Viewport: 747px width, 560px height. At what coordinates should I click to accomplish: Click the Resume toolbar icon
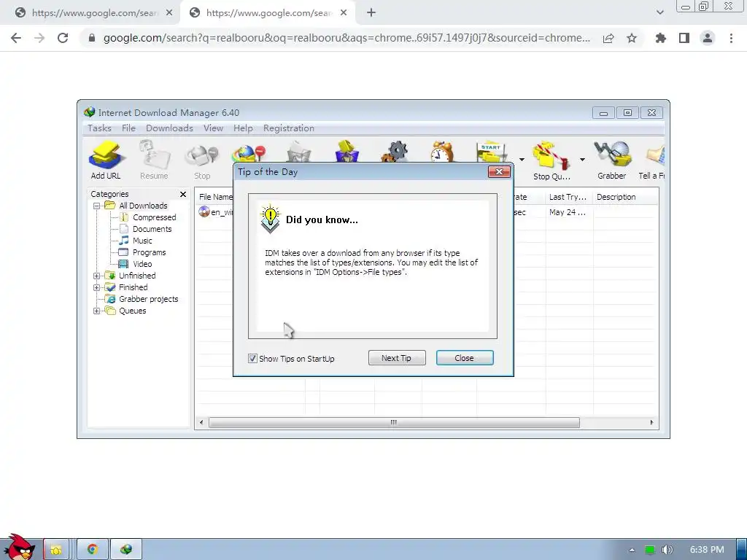coord(154,160)
